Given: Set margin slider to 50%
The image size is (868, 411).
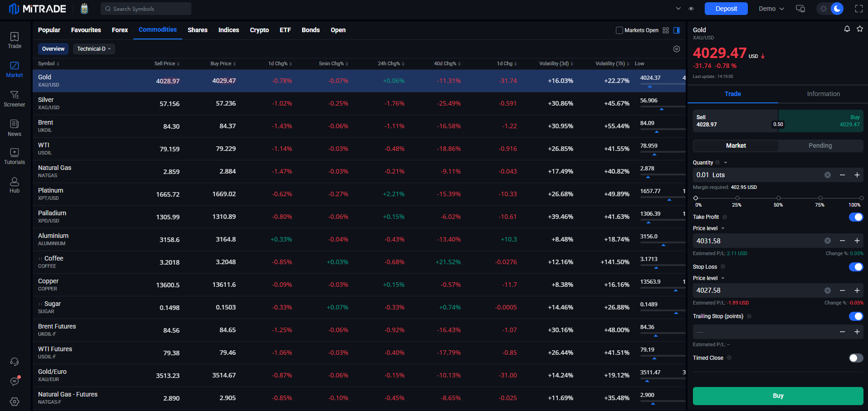Looking at the screenshot, I should [x=779, y=198].
